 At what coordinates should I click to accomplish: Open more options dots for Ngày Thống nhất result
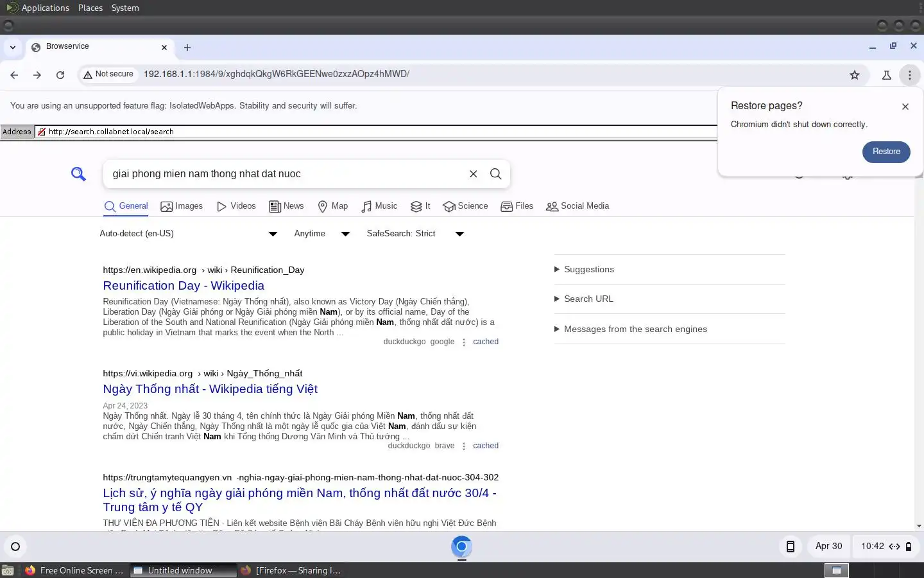click(463, 446)
